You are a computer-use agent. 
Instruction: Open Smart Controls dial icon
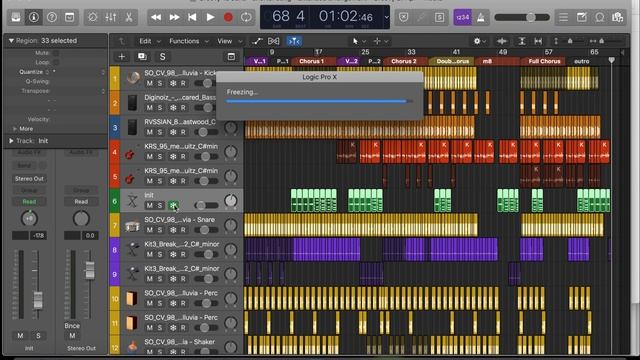[93, 17]
